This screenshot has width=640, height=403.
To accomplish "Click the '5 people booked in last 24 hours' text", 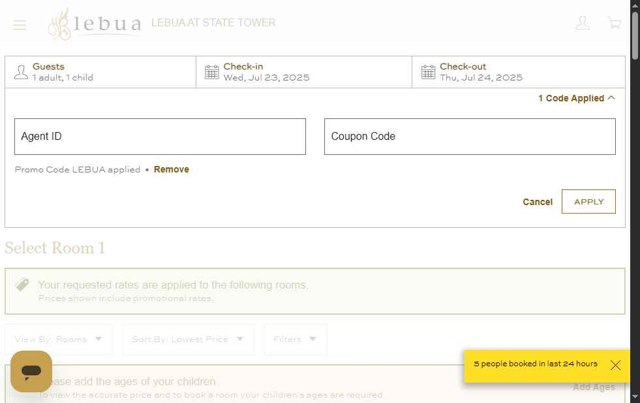I will [536, 364].
